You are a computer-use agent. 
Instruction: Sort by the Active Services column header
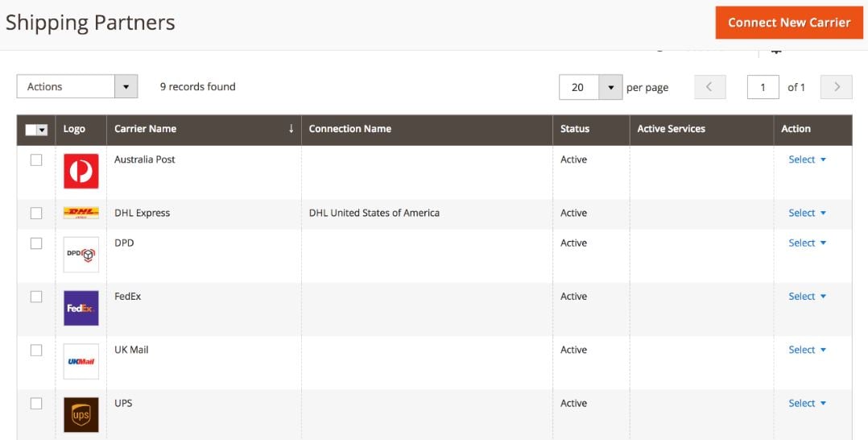701,129
